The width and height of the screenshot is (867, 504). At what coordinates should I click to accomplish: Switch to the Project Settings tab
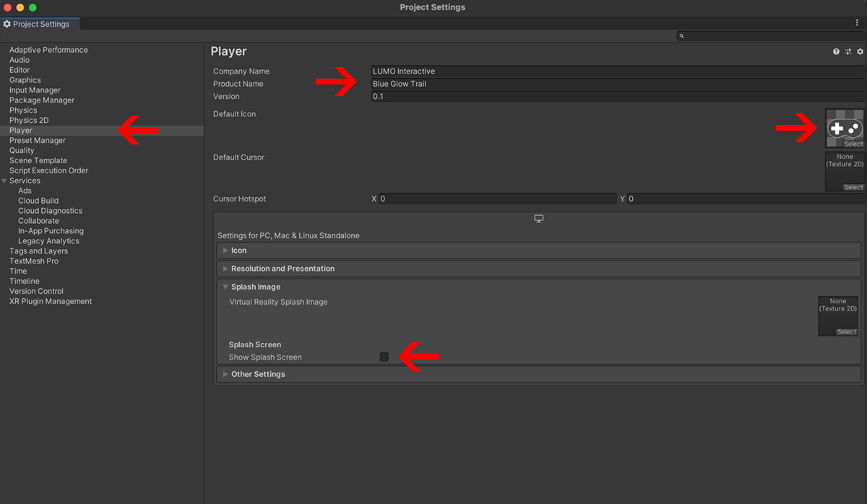point(40,24)
